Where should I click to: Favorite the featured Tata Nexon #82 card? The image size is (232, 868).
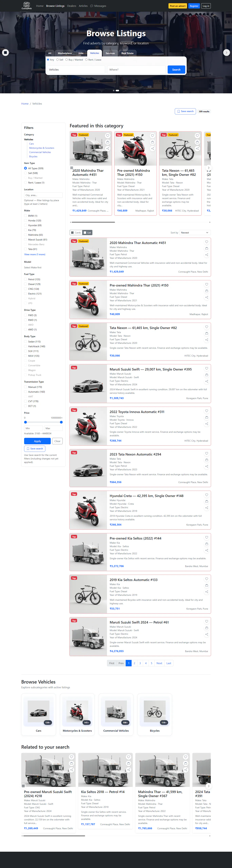tap(197, 136)
